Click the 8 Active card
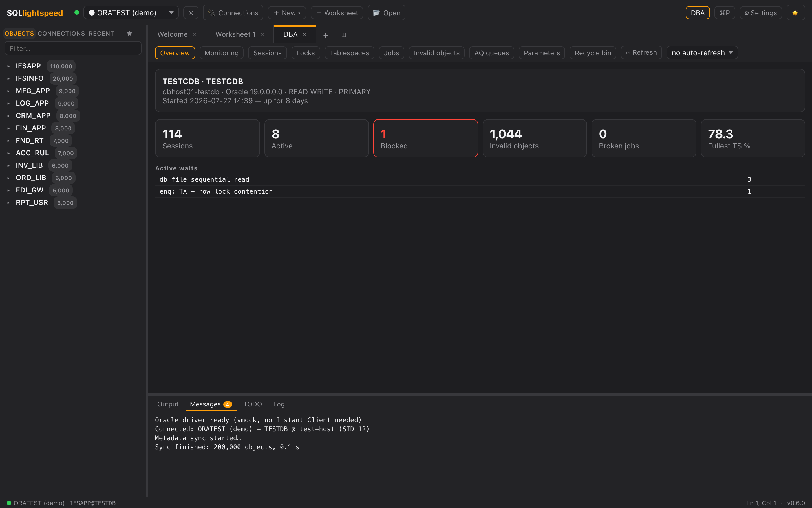Screen dimensions: 812x508 pos(316,138)
